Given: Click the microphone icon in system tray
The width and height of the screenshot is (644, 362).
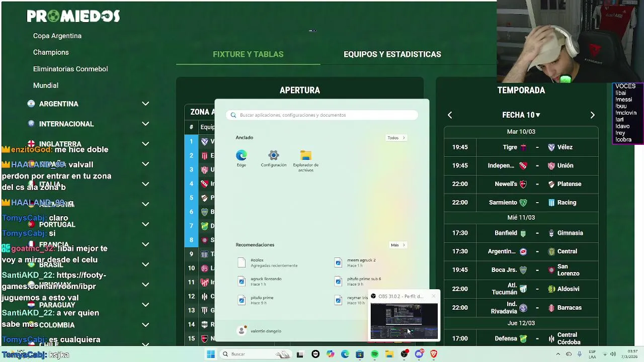Looking at the screenshot, I should pos(580,354).
